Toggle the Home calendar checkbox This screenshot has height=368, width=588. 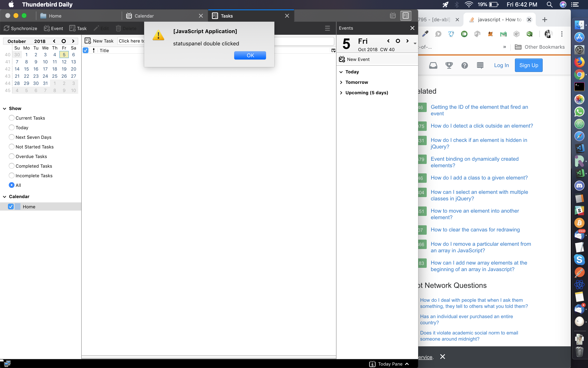click(x=11, y=206)
